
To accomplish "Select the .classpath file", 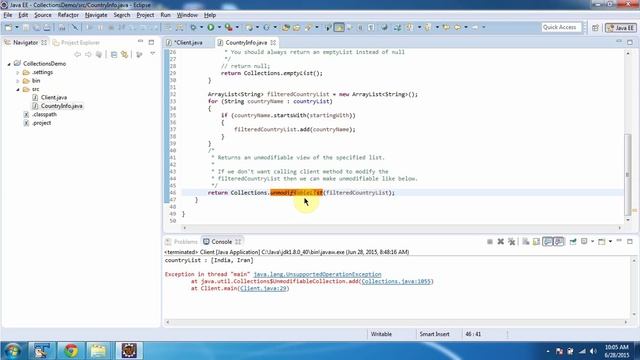I will [x=44, y=115].
